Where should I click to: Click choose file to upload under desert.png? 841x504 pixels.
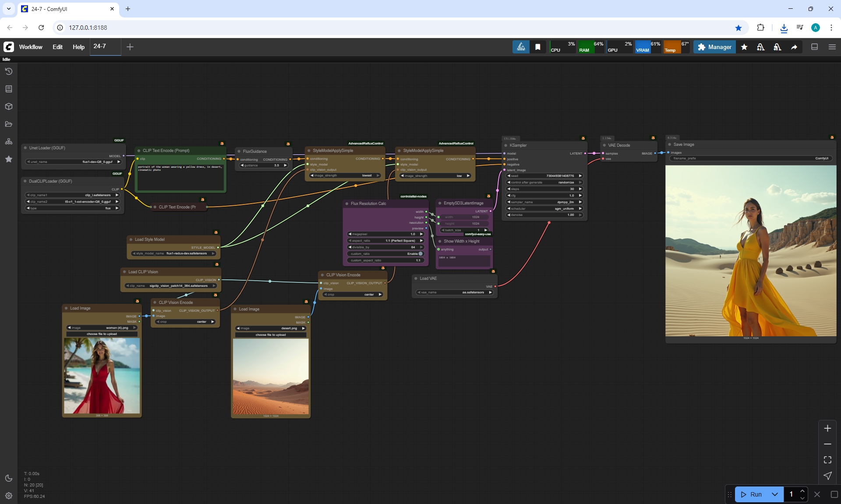(x=270, y=335)
